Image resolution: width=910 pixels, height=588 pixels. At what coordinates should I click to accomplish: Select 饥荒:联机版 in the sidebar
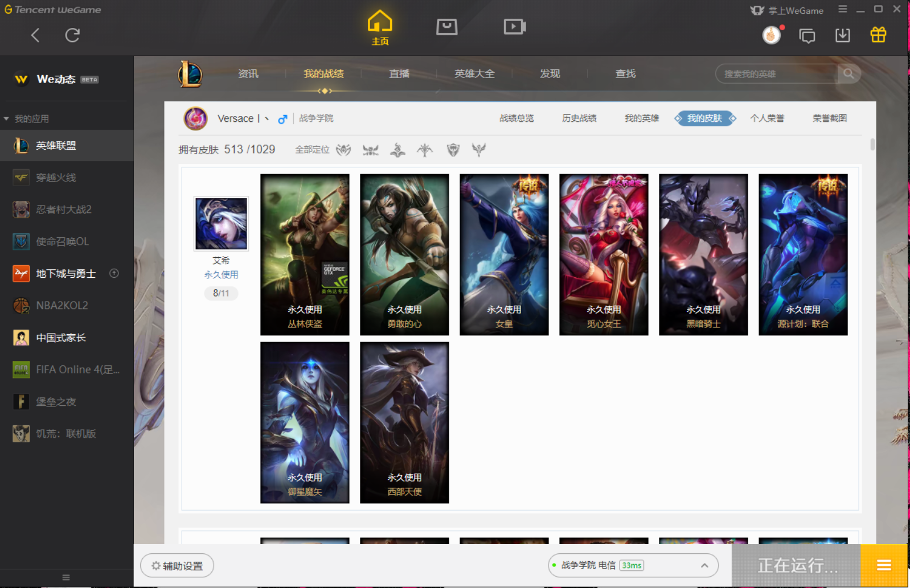67,434
